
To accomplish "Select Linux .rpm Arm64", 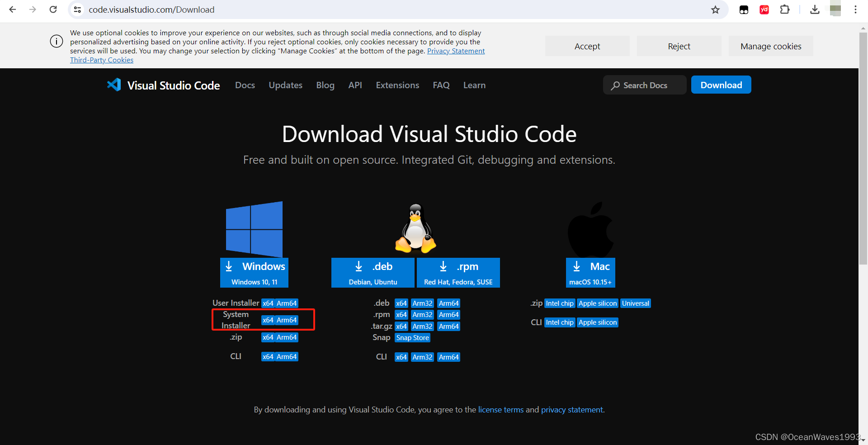I will point(449,315).
